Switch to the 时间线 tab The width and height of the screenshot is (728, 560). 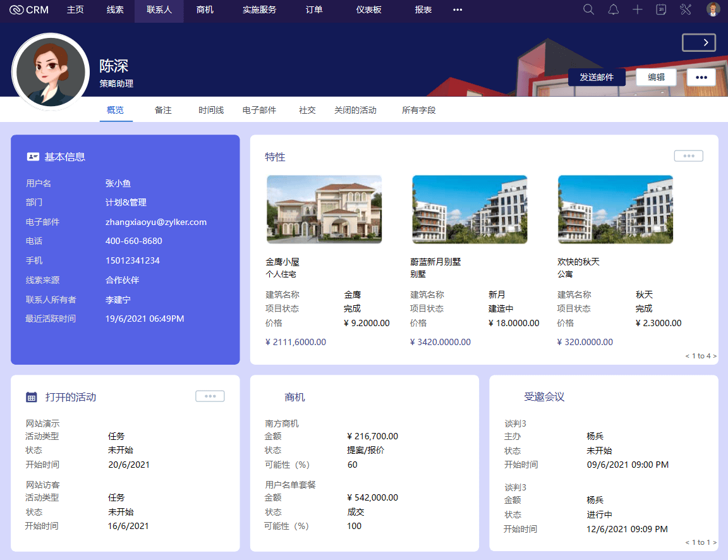211,110
